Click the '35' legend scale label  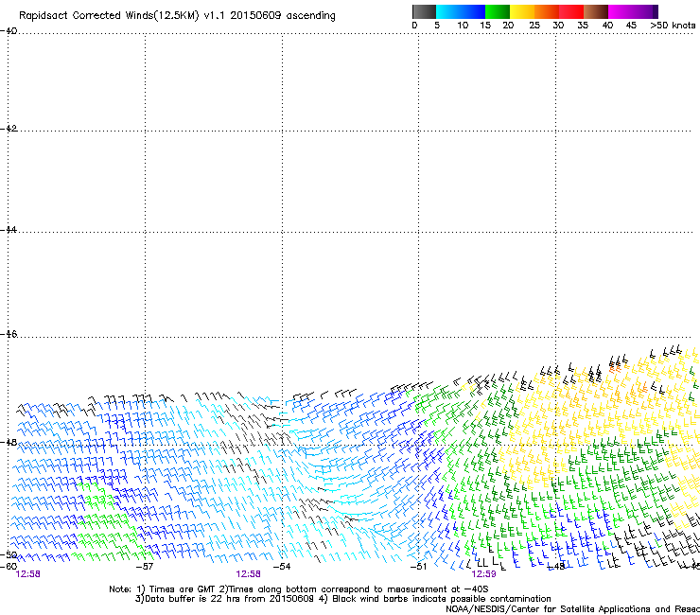tap(583, 26)
